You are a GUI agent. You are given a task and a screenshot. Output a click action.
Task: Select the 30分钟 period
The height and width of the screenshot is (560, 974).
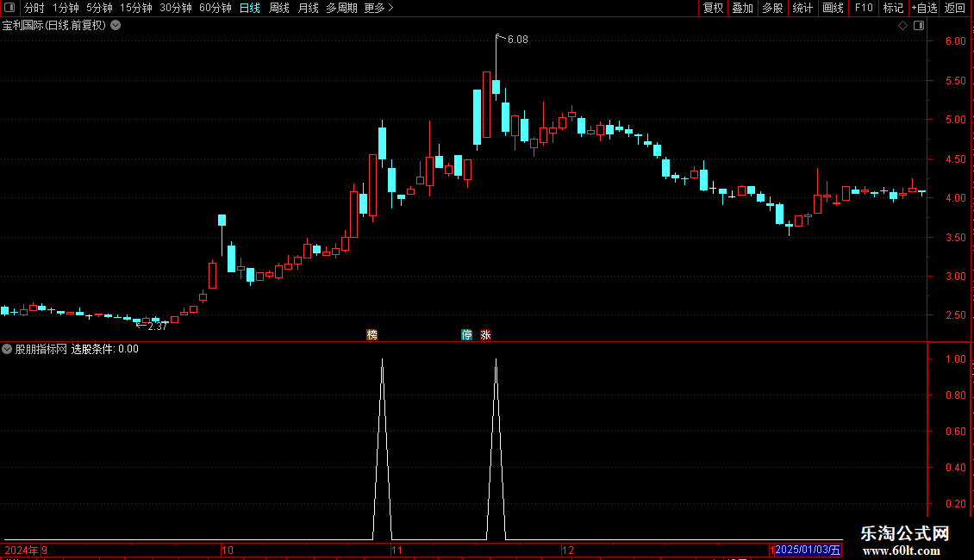coord(176,8)
